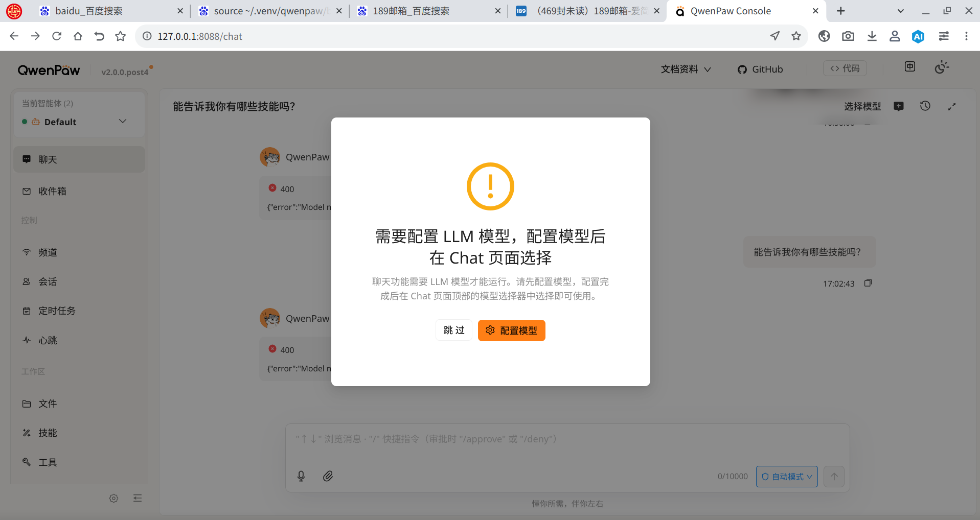This screenshot has height=520, width=980.
Task: Click the browser address bar URL
Action: [200, 36]
